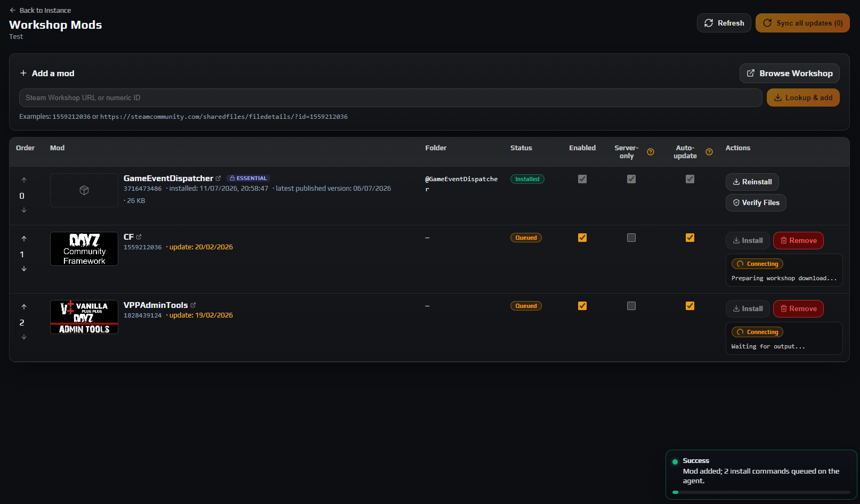Click the Enabled column header
The width and height of the screenshot is (860, 504).
pos(582,148)
